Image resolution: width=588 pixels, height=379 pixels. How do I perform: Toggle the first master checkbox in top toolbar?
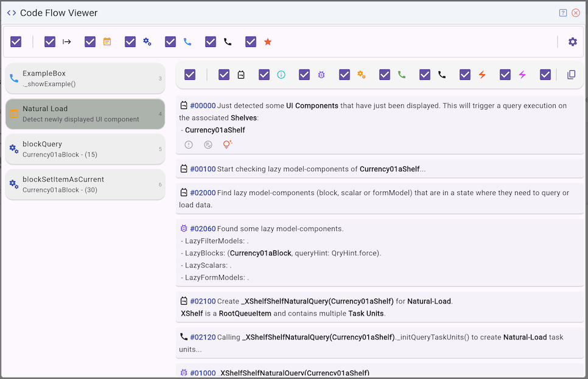[16, 42]
